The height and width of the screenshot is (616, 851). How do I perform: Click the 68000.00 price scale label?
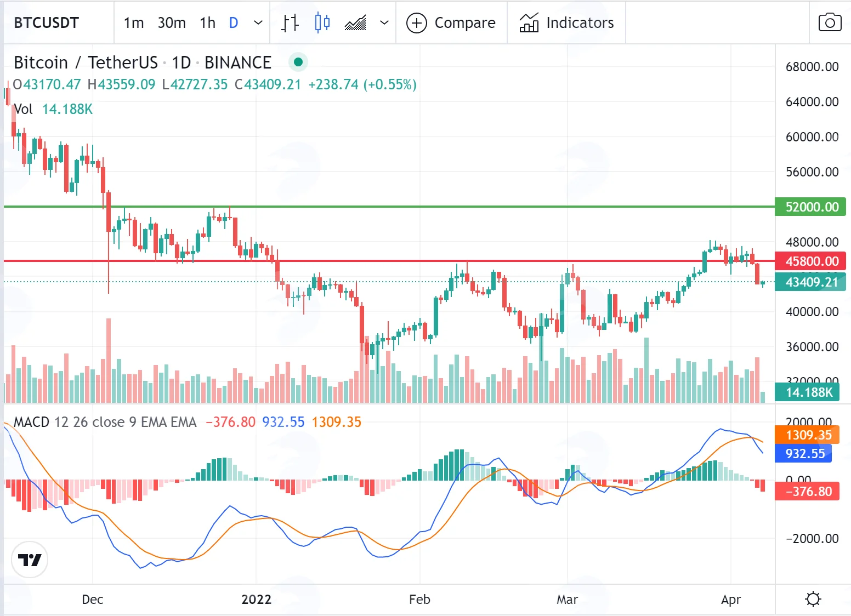coord(812,67)
